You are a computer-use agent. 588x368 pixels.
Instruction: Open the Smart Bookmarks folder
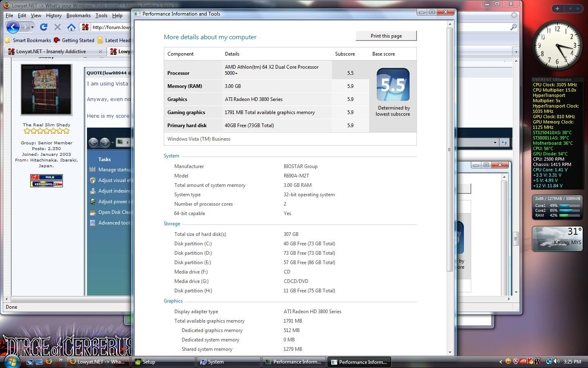[x=28, y=40]
